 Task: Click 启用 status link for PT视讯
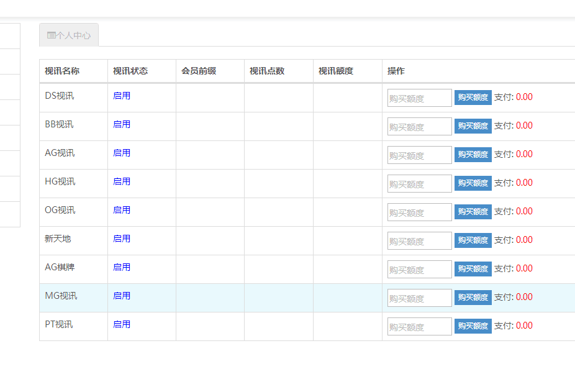coord(122,325)
